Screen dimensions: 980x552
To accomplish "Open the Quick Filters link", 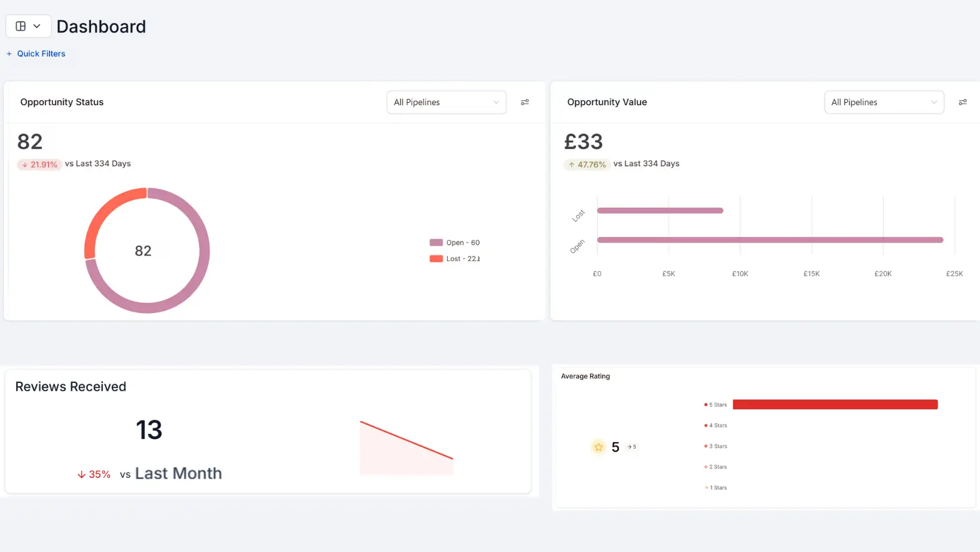I will [x=41, y=54].
